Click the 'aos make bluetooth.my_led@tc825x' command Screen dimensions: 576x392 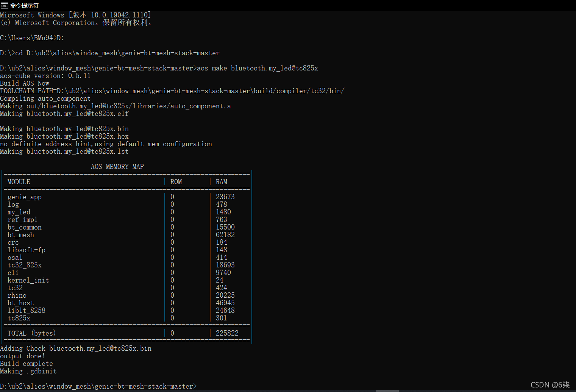click(258, 68)
